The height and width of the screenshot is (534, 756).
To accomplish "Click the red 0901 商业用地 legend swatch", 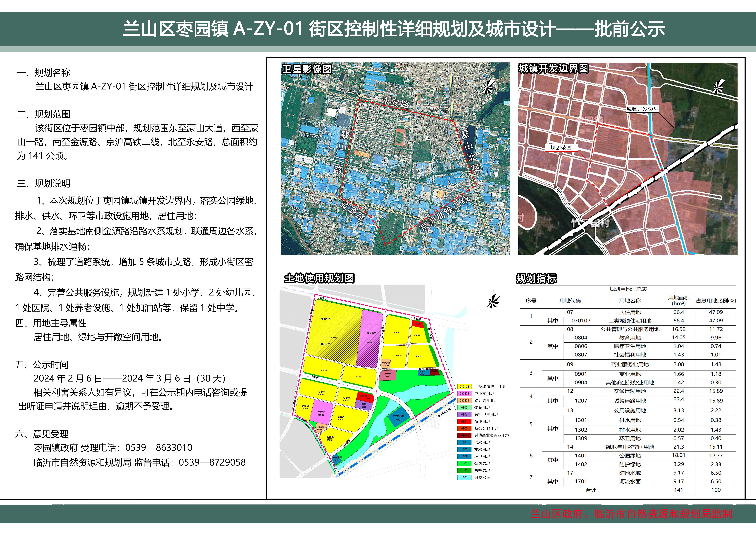I will click(x=464, y=422).
